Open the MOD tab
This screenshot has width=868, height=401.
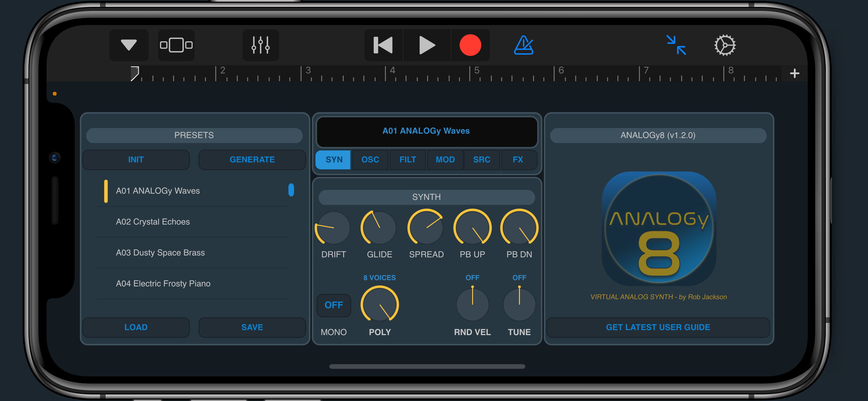[x=445, y=160]
